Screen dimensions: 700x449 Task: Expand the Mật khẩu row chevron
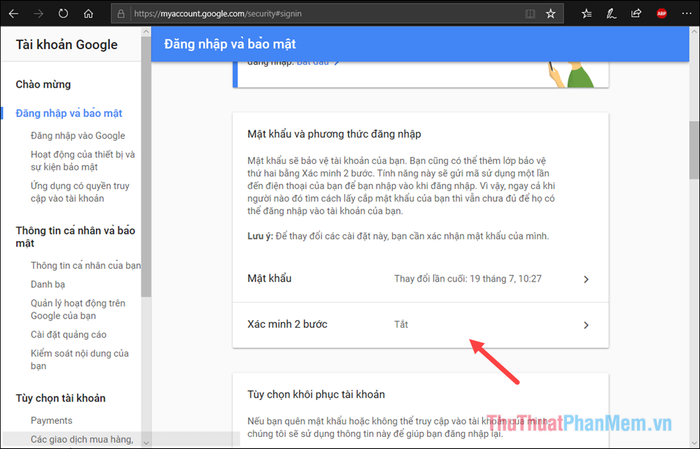click(586, 279)
